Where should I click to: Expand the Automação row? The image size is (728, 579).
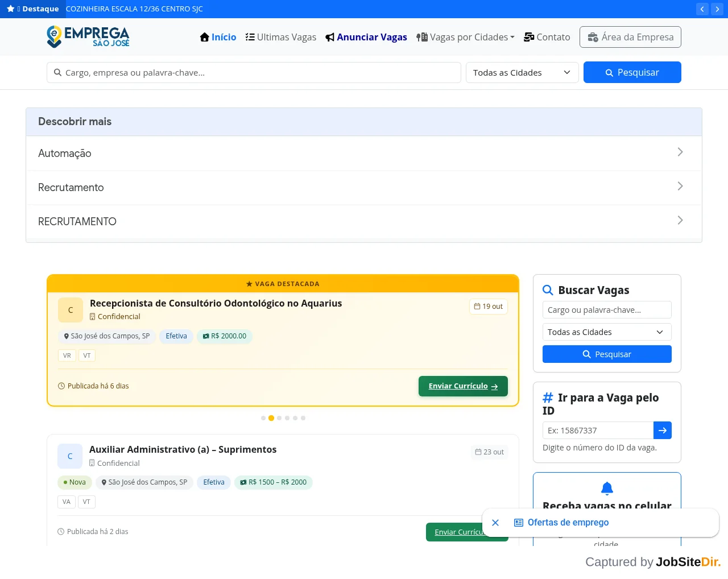364,153
